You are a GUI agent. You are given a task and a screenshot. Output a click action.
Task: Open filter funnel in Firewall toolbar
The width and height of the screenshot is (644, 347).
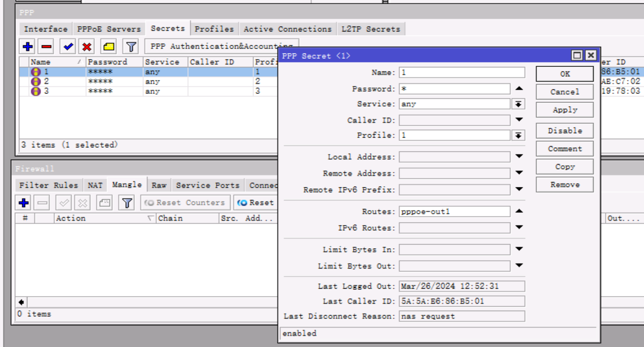(127, 202)
